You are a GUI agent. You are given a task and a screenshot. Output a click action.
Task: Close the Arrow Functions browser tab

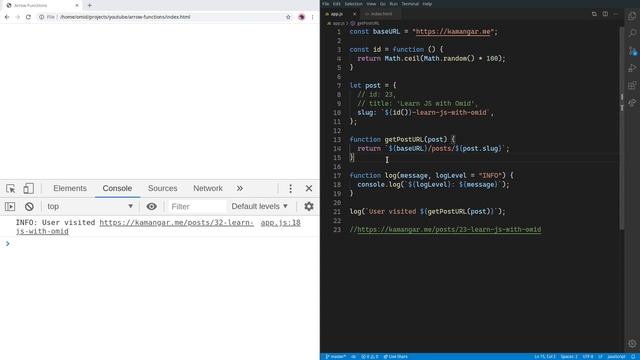tap(77, 5)
